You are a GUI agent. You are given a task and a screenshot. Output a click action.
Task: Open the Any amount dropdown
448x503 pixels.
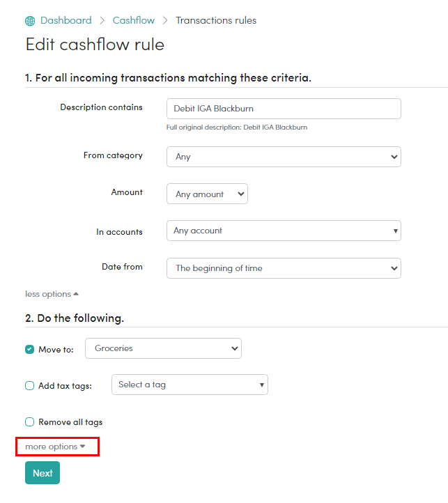(x=207, y=194)
